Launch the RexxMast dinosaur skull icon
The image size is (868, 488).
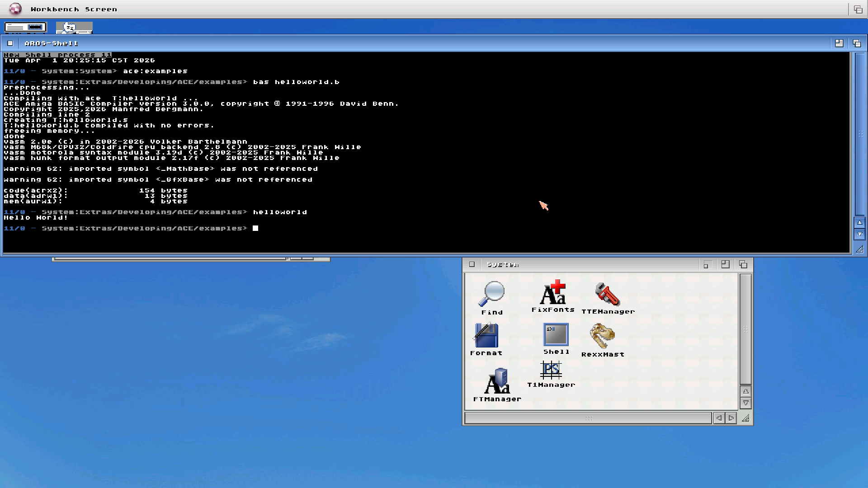(602, 337)
